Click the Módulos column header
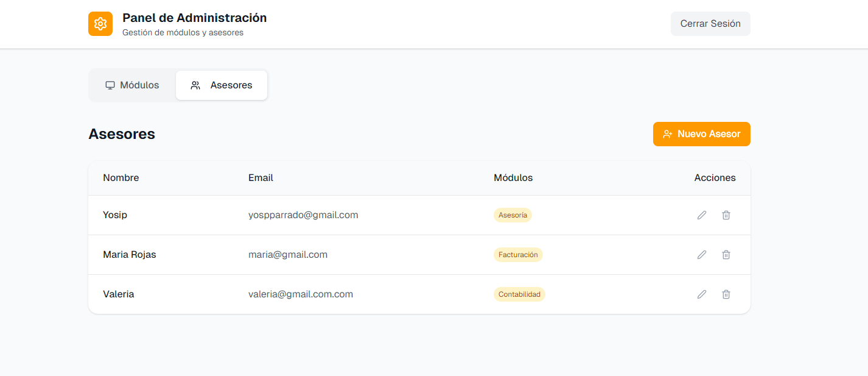Screen dimensions: 868x376 tap(513, 178)
